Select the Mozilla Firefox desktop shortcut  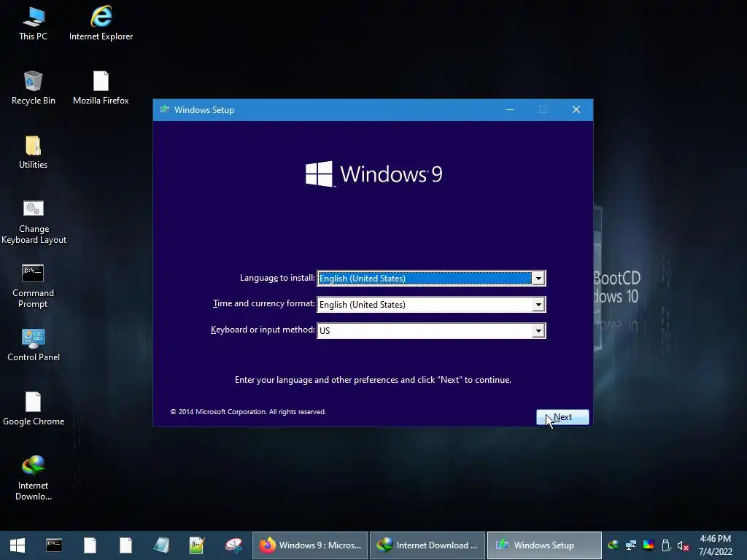[101, 88]
